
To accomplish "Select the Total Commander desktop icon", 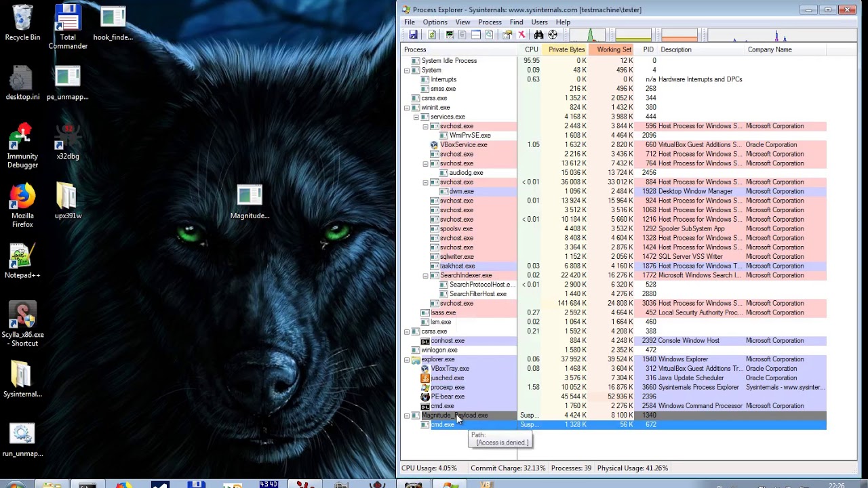I will (x=68, y=27).
